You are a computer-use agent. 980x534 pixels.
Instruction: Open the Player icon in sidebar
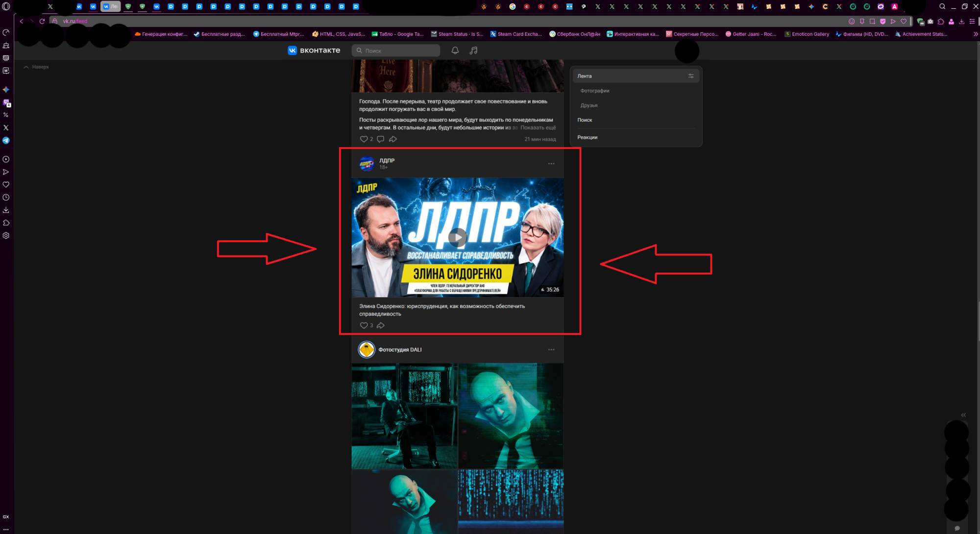[x=6, y=159]
